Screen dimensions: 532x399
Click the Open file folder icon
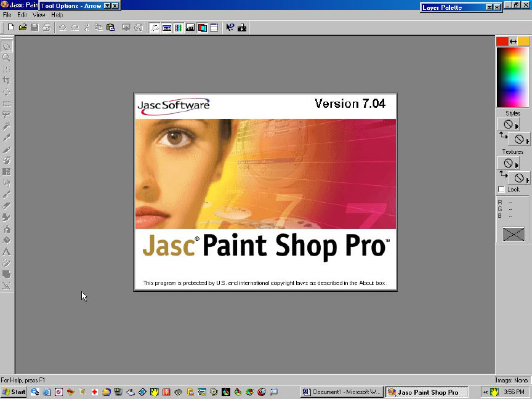point(23,28)
